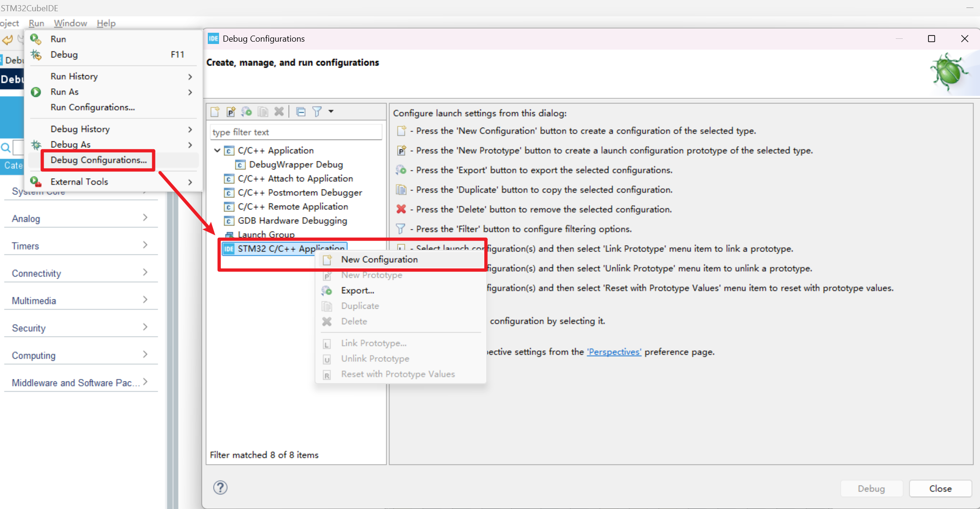Open the Run menu in menu bar
Image resolution: width=980 pixels, height=509 pixels.
(36, 23)
